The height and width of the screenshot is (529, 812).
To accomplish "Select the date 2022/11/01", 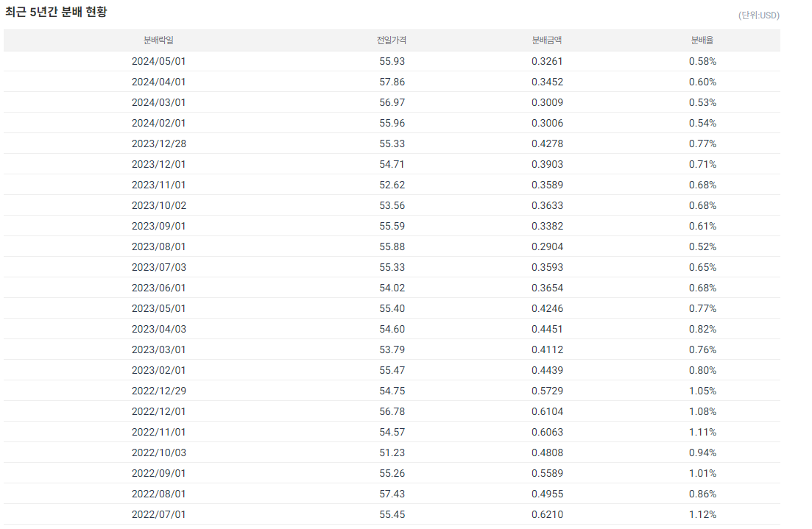I will (158, 432).
